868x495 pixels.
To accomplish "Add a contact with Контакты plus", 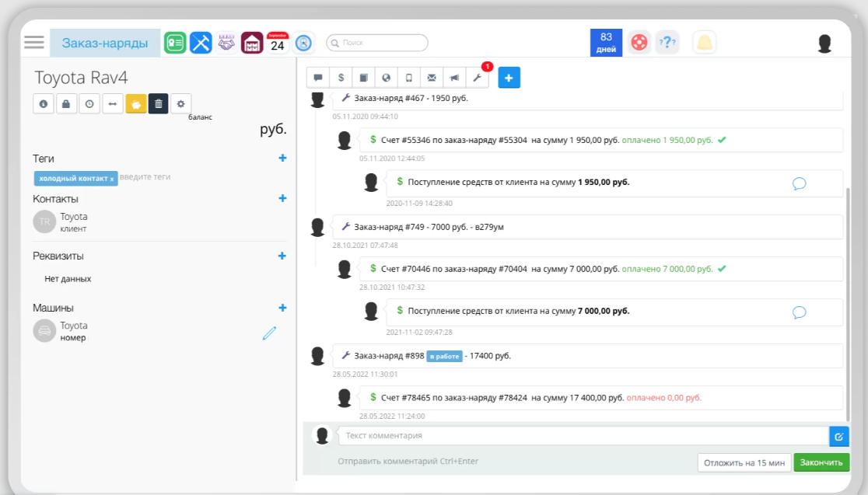I will coord(282,198).
